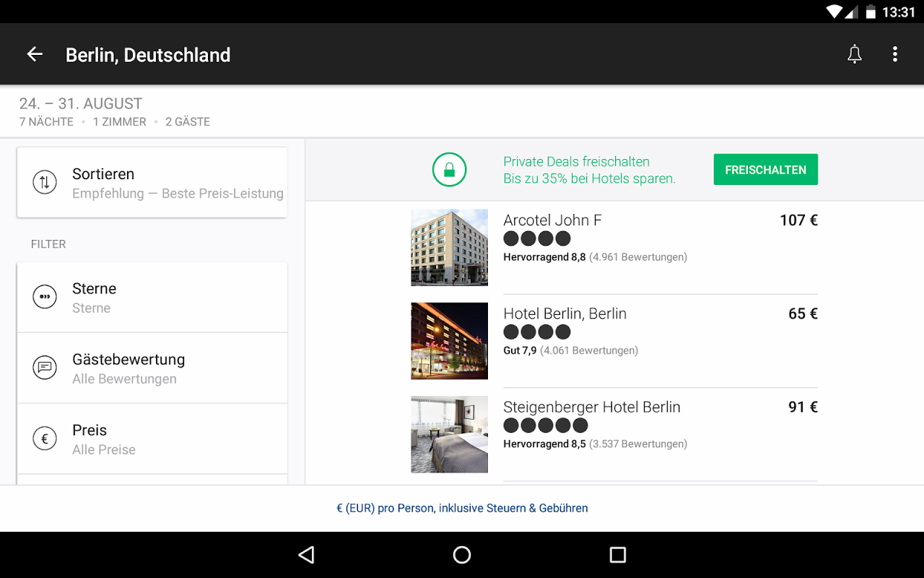Tap the FREISCHALTEN button
Viewport: 924px width, 578px height.
(x=766, y=170)
